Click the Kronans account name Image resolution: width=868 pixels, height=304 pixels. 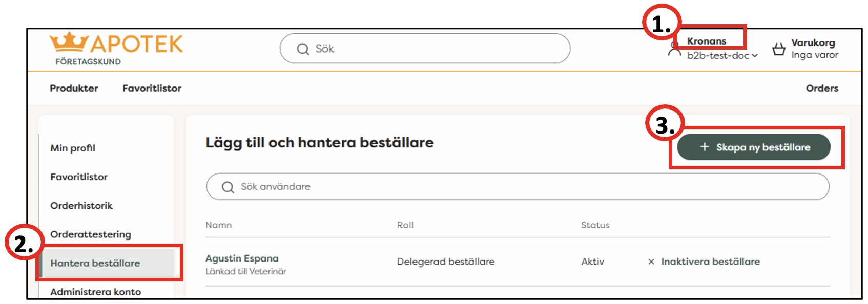coord(706,41)
